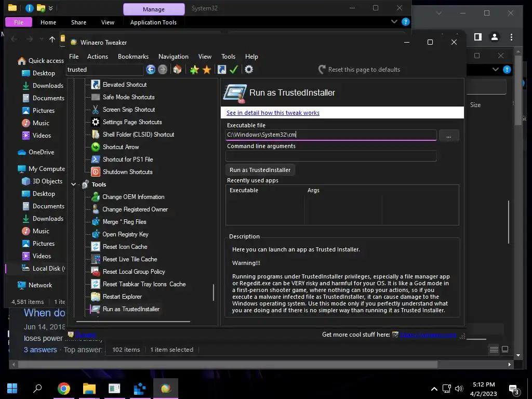Click the Command line arguments field

[331, 156]
